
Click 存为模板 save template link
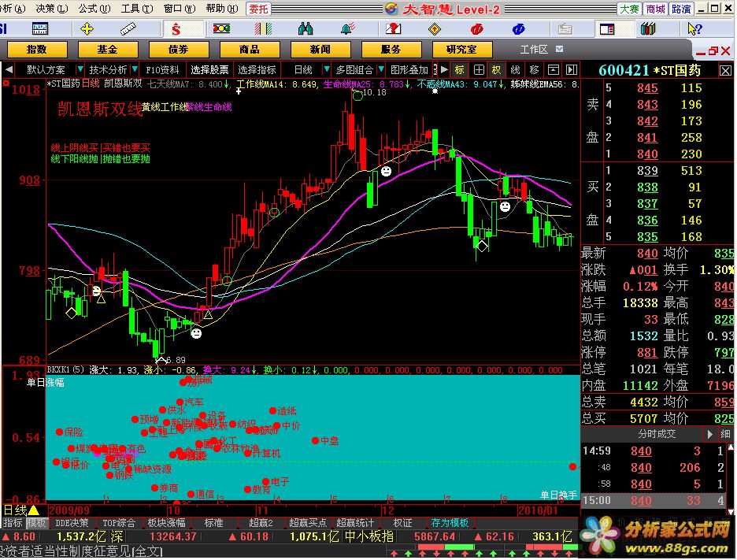click(x=450, y=523)
